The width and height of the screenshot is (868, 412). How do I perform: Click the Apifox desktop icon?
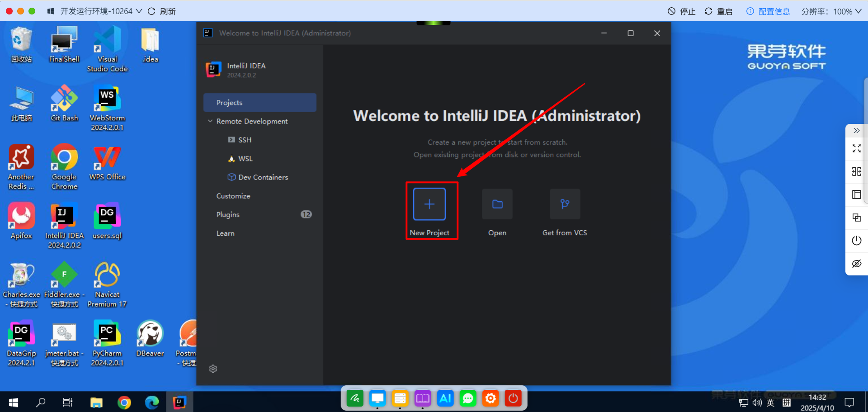(21, 221)
